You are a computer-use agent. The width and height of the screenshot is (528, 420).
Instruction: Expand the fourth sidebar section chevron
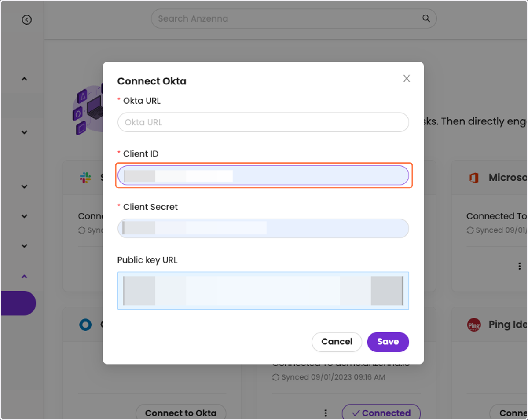point(24,216)
